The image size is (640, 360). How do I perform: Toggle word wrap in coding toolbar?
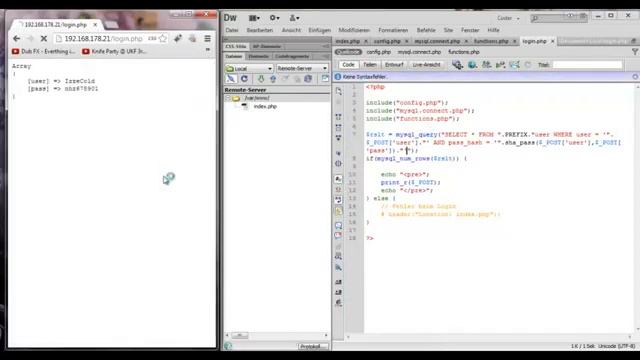tap(338, 200)
